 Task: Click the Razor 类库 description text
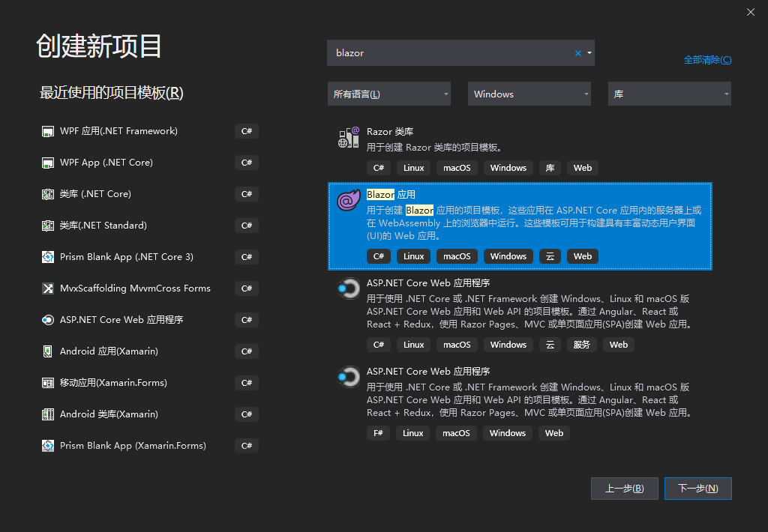click(434, 148)
